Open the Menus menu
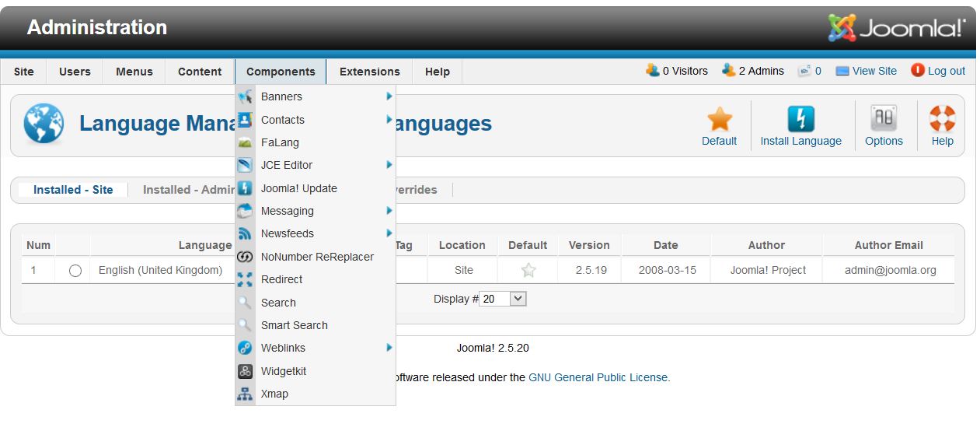This screenshot has width=980, height=424. tap(134, 72)
